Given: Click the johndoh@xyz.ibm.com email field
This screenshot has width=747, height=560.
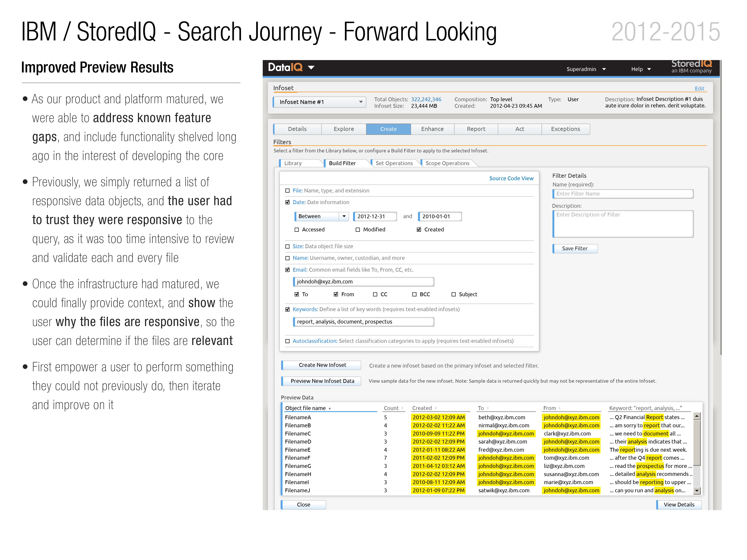Looking at the screenshot, I should coord(363,282).
